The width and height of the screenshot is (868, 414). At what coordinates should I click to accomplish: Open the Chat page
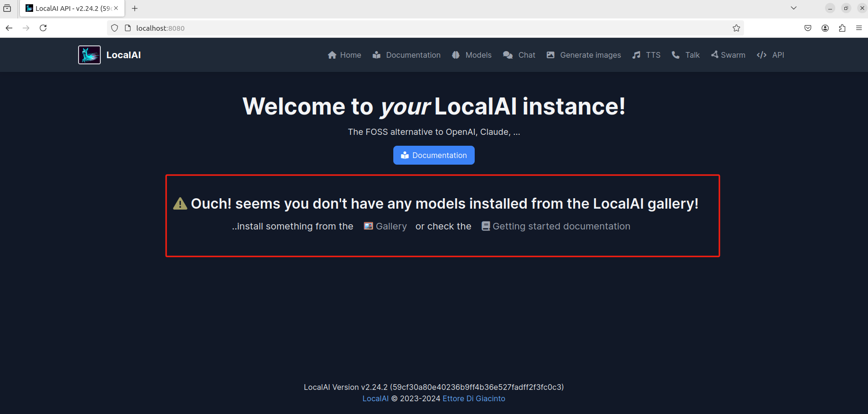coord(519,55)
